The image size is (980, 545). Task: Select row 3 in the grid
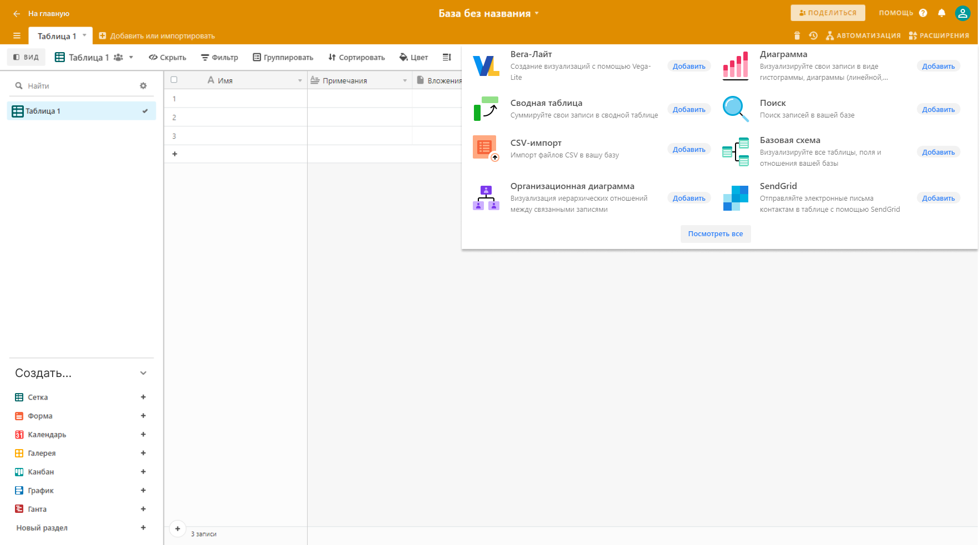174,136
